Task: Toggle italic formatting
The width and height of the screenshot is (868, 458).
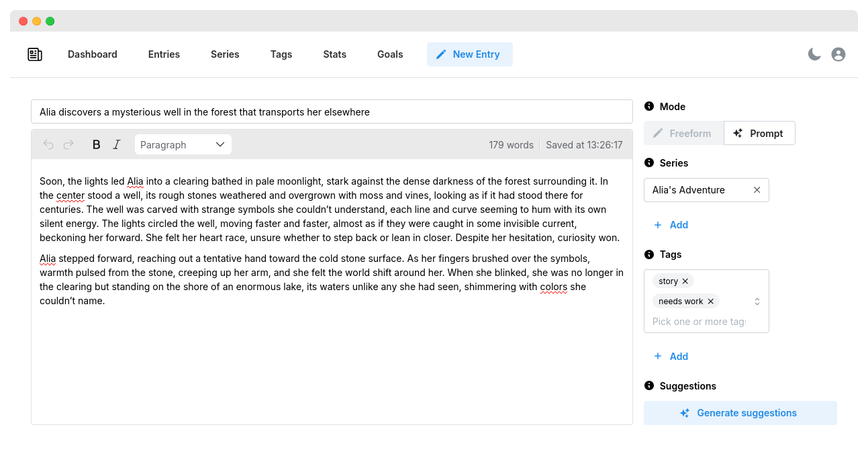Action: pos(117,144)
